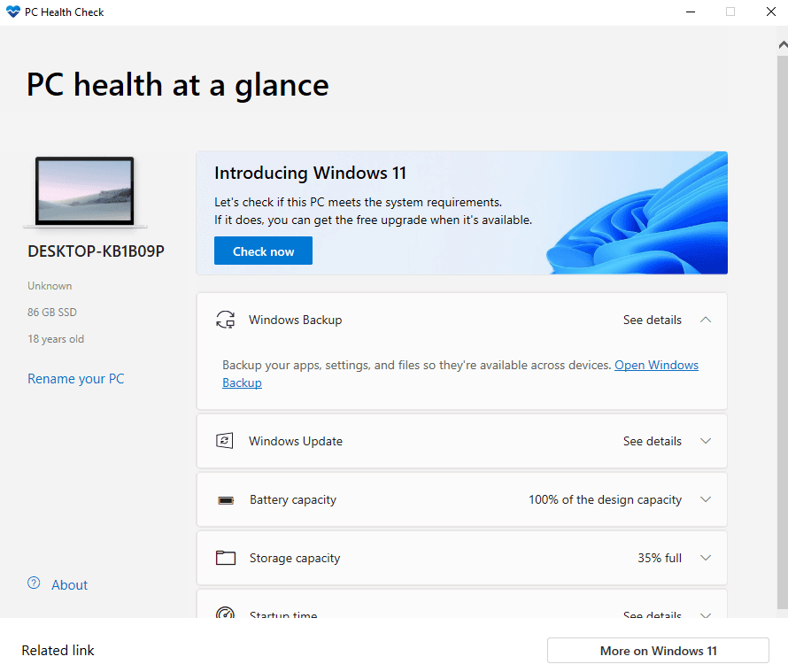Show Startup time details
Image resolution: width=788 pixels, height=672 pixels.
(653, 614)
